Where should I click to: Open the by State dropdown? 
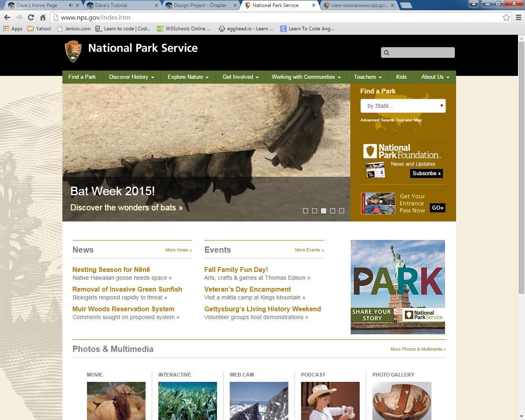[x=403, y=106]
